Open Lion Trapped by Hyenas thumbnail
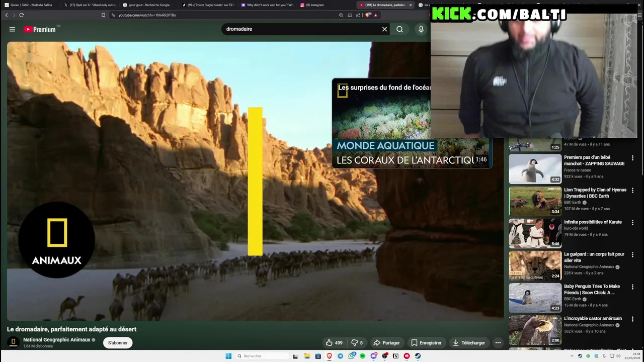 (x=535, y=201)
